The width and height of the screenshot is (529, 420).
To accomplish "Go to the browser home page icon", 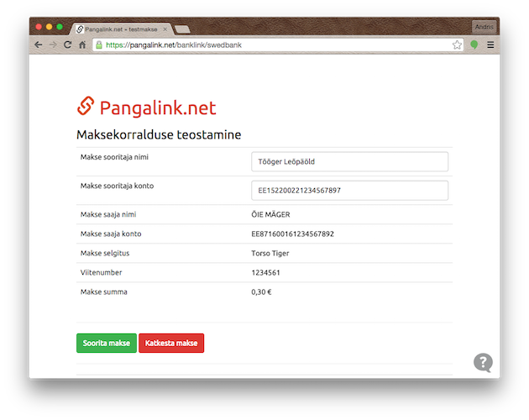I will click(x=82, y=45).
